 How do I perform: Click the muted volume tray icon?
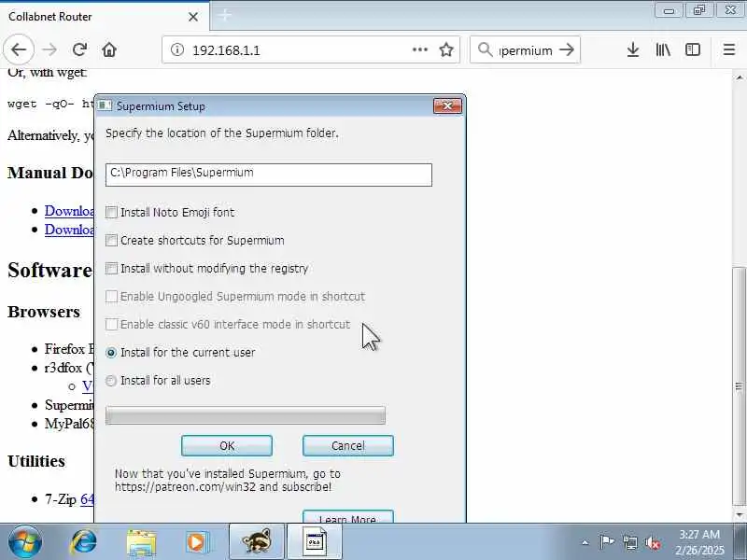click(x=653, y=542)
